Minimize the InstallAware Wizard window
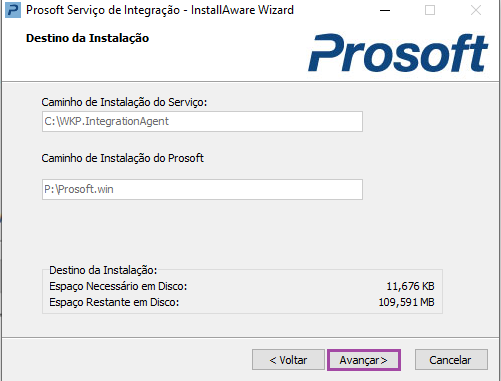This screenshot has width=501, height=381. point(385,10)
